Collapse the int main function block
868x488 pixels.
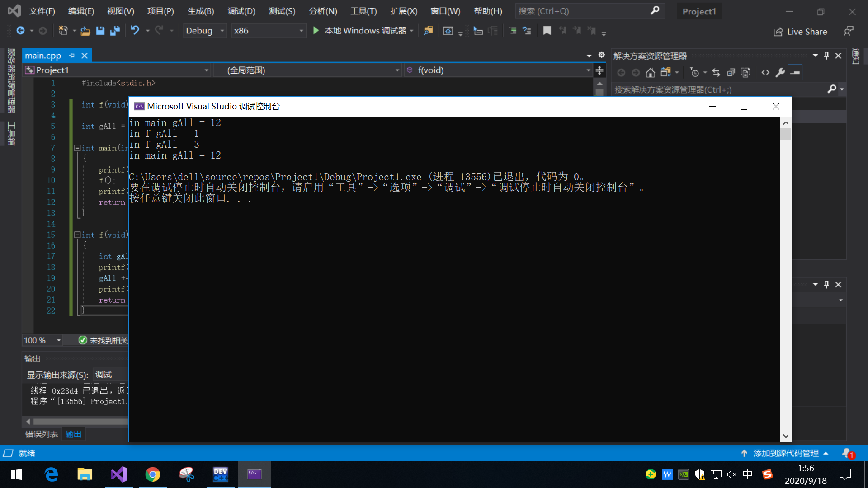77,148
